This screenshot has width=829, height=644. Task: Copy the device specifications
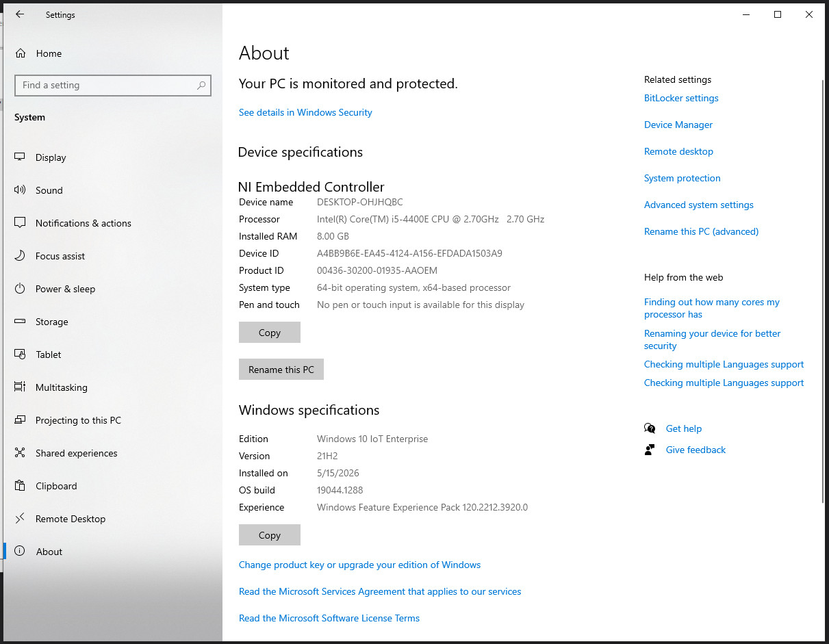(270, 333)
